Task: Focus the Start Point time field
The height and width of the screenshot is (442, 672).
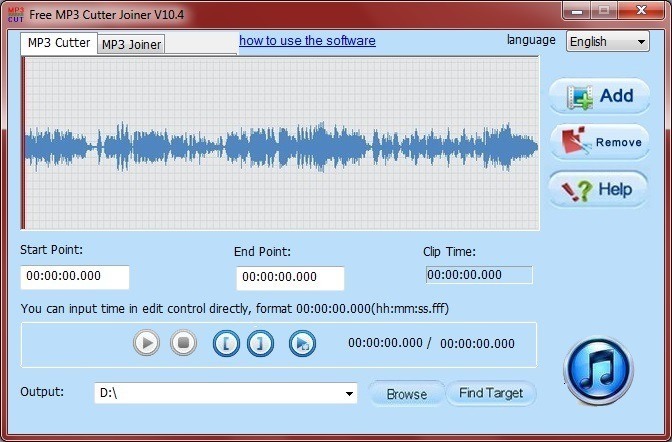Action: (x=75, y=277)
